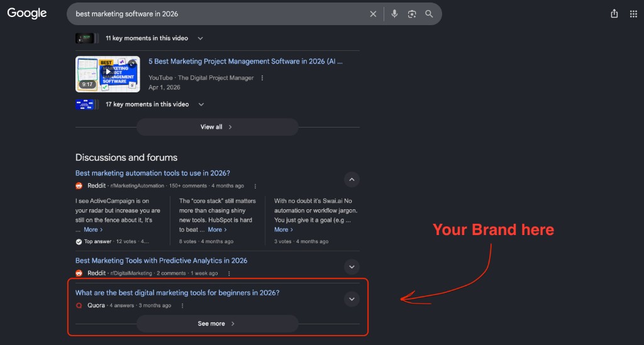The width and height of the screenshot is (644, 345).
Task: Open the Quora best digital marketing tools question
Action: pyautogui.click(x=177, y=292)
